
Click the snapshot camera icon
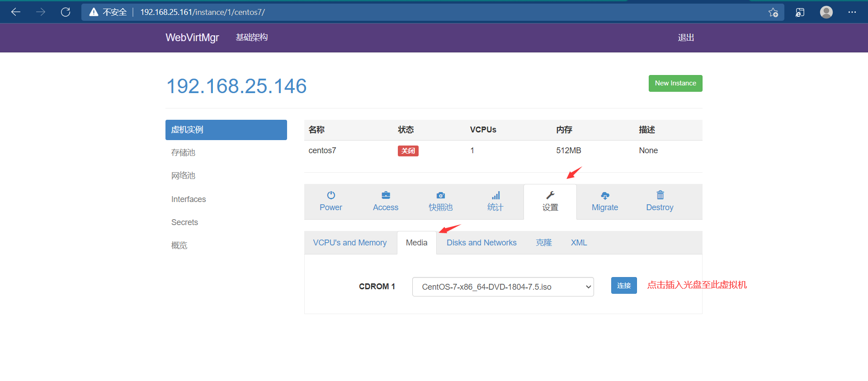[x=441, y=195]
